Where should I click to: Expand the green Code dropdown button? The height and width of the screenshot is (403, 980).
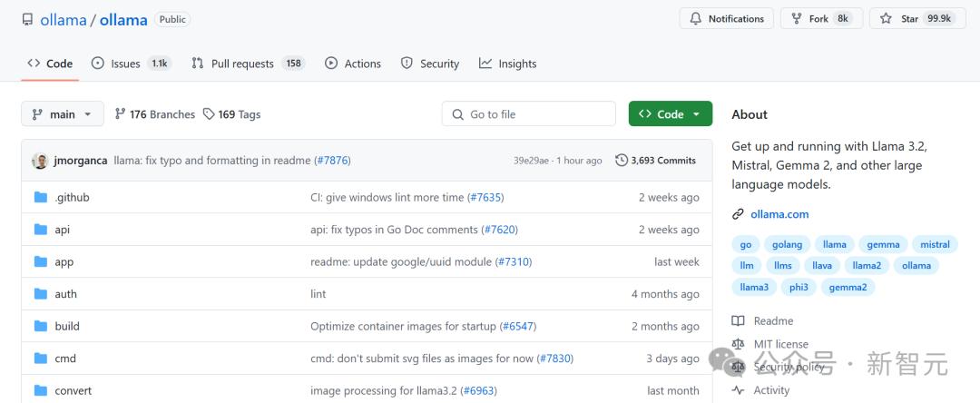click(670, 114)
